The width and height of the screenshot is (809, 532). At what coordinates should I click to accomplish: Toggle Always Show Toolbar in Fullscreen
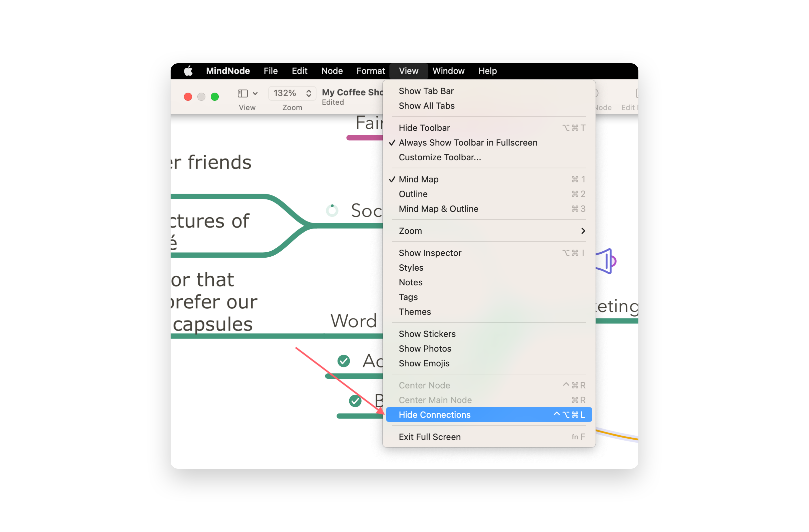click(468, 143)
